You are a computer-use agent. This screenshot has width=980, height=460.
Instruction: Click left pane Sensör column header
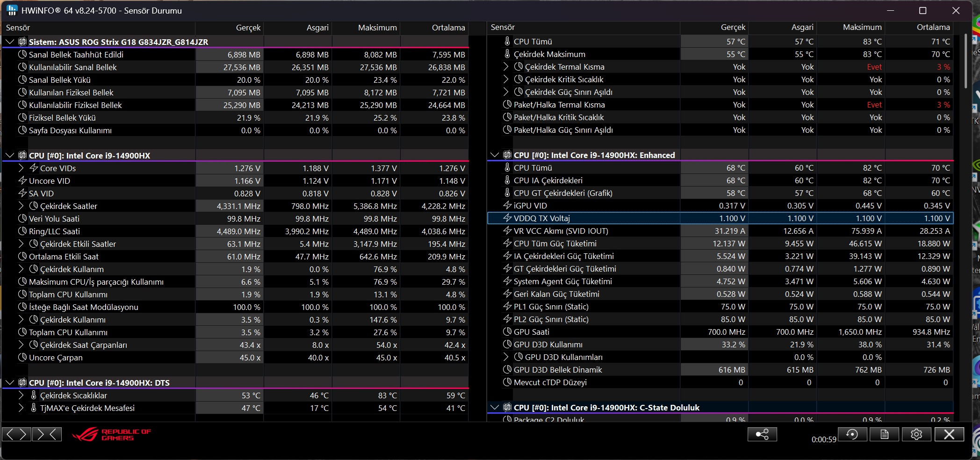[99, 28]
